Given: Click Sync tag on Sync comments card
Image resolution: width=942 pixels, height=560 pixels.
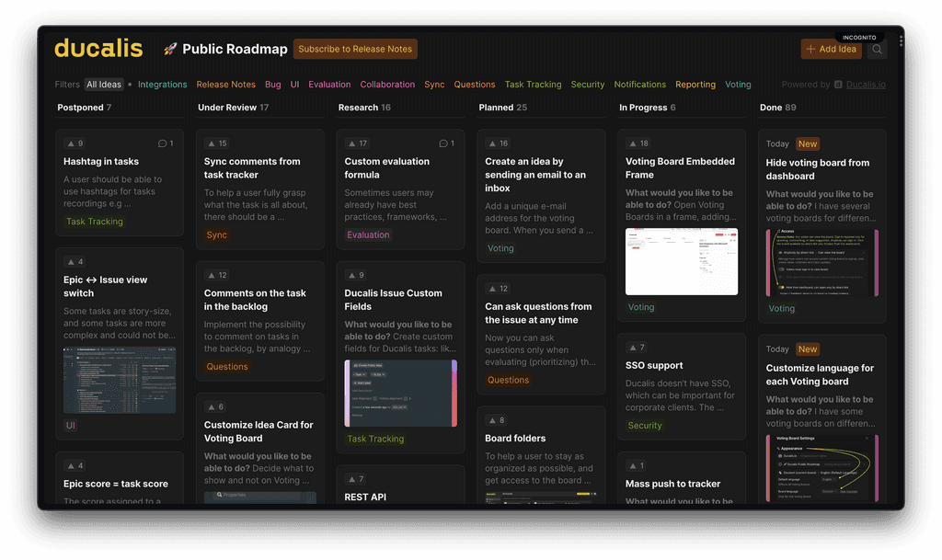Looking at the screenshot, I should click(x=216, y=234).
